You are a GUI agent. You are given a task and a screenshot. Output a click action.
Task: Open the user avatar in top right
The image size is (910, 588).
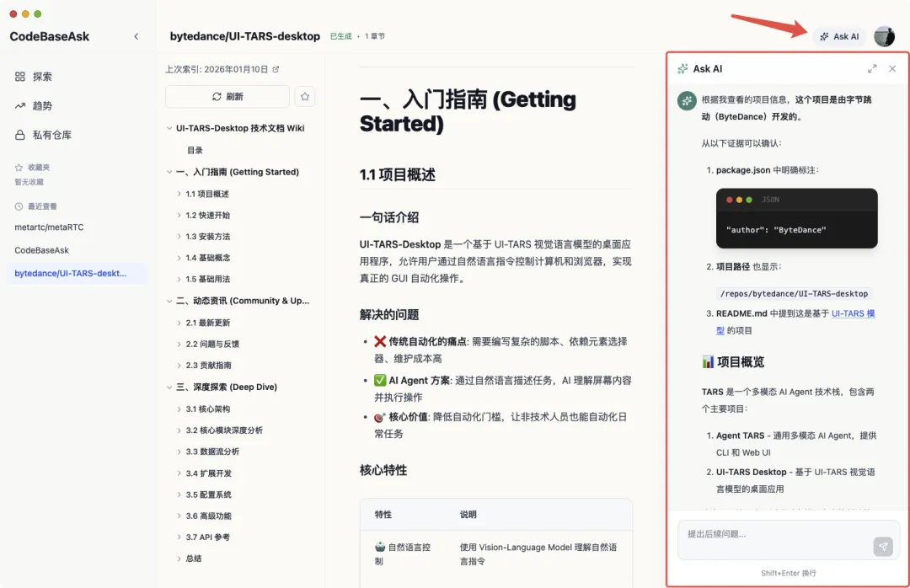885,36
